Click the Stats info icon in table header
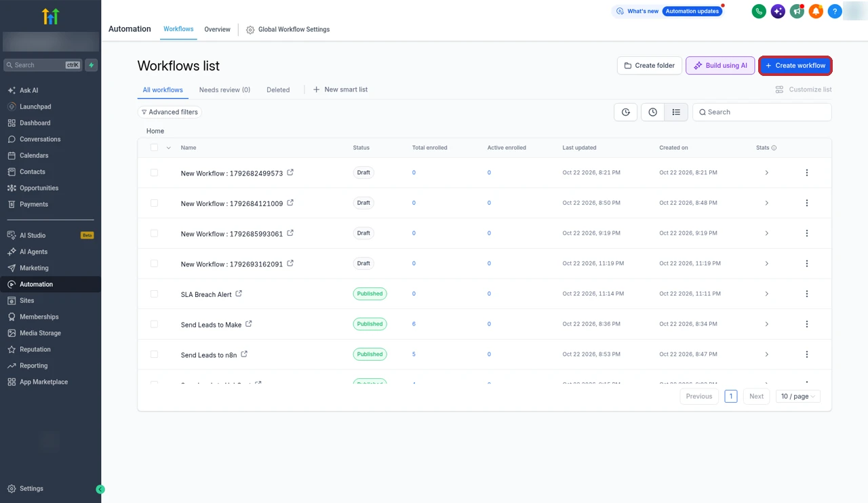This screenshot has width=868, height=503. (774, 148)
